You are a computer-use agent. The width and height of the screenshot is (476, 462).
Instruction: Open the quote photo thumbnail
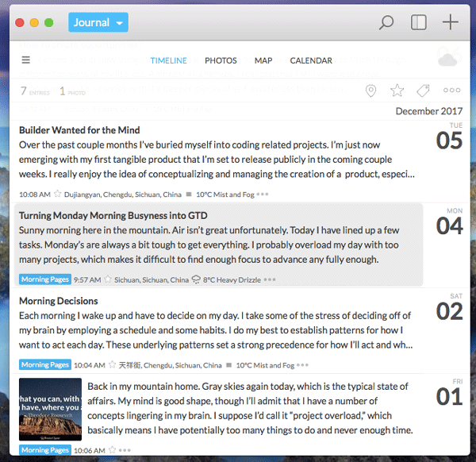[x=49, y=409]
